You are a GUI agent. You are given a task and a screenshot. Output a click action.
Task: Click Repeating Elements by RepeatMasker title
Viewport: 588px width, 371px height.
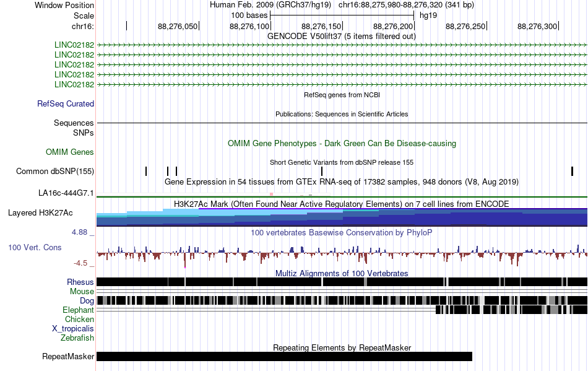pos(342,347)
